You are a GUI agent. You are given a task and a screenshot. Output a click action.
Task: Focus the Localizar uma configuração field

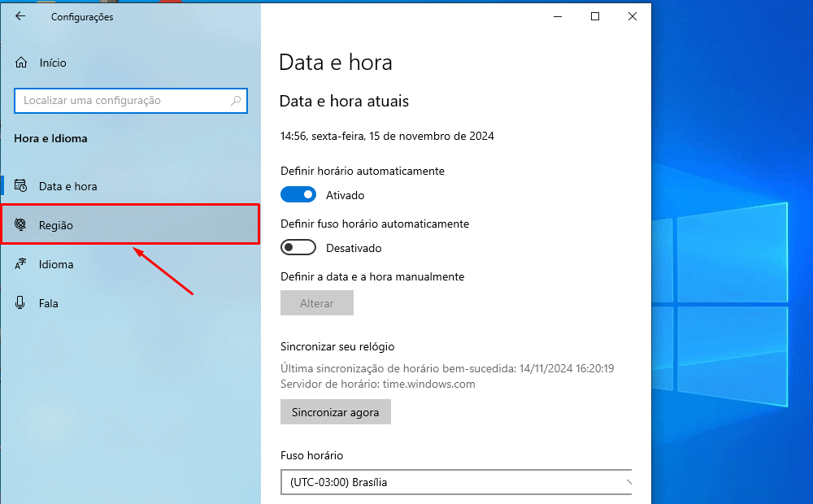tap(122, 101)
